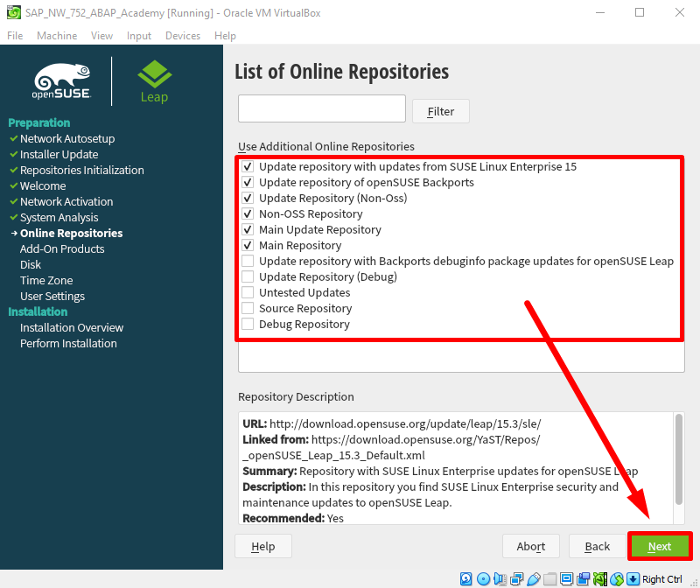Click the 'Network Activation' step in the sidebar
The image size is (700, 588).
[x=66, y=202]
